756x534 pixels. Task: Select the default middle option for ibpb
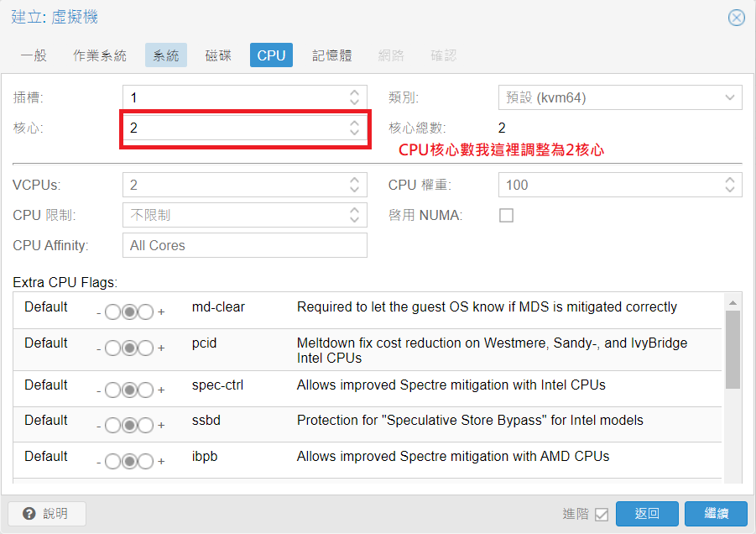(x=129, y=461)
